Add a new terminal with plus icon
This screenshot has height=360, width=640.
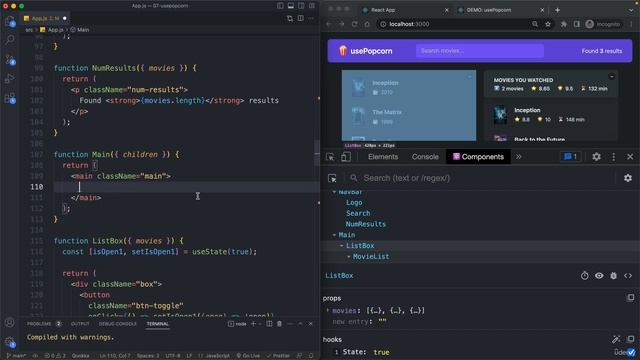click(x=253, y=324)
